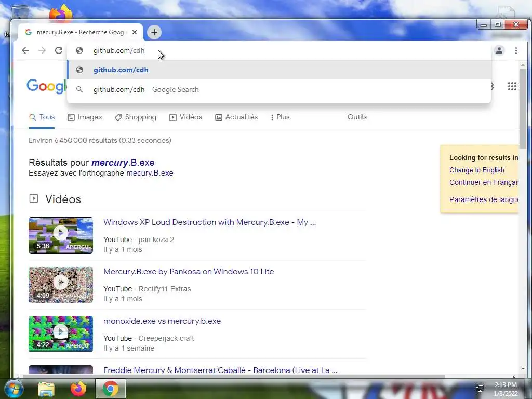532x399 pixels.
Task: Switch to the Actualités search tab
Action: click(236, 117)
